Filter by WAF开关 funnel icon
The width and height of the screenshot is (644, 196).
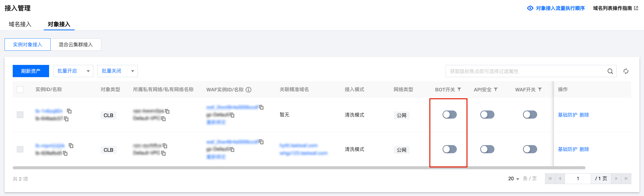540,89
